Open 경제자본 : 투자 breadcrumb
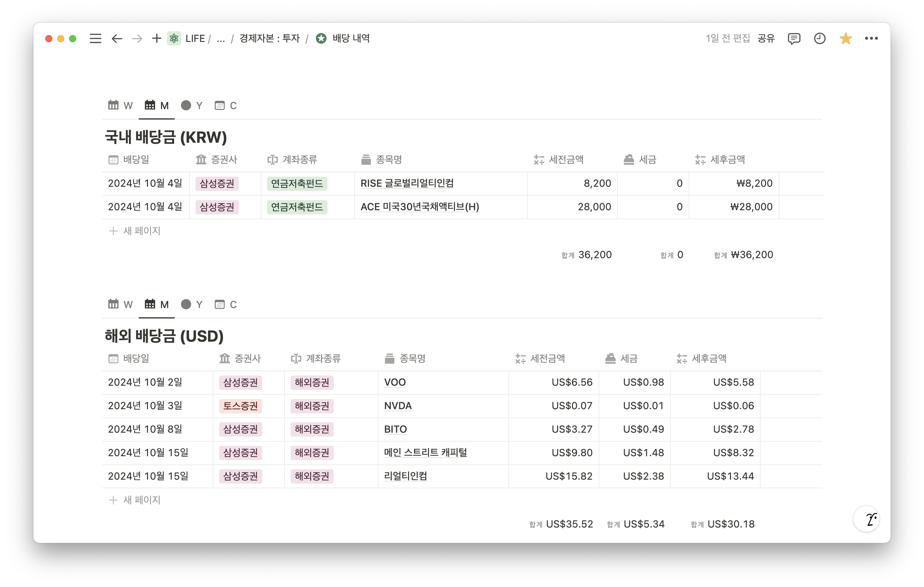 pos(269,38)
